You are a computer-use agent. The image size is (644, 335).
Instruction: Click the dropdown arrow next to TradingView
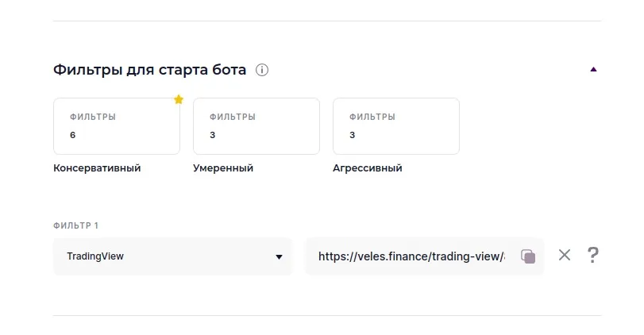coord(279,257)
